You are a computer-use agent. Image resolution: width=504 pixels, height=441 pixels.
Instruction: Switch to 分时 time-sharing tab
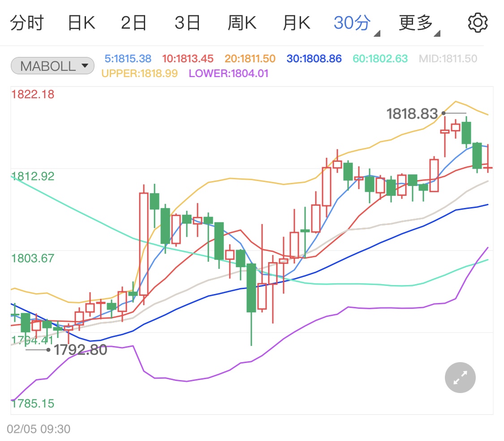point(27,23)
